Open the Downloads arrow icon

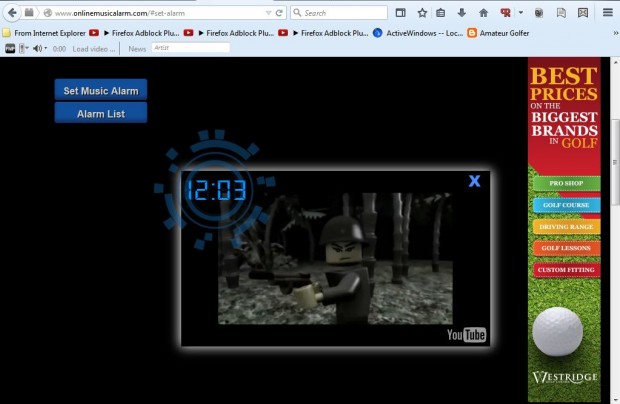461,13
